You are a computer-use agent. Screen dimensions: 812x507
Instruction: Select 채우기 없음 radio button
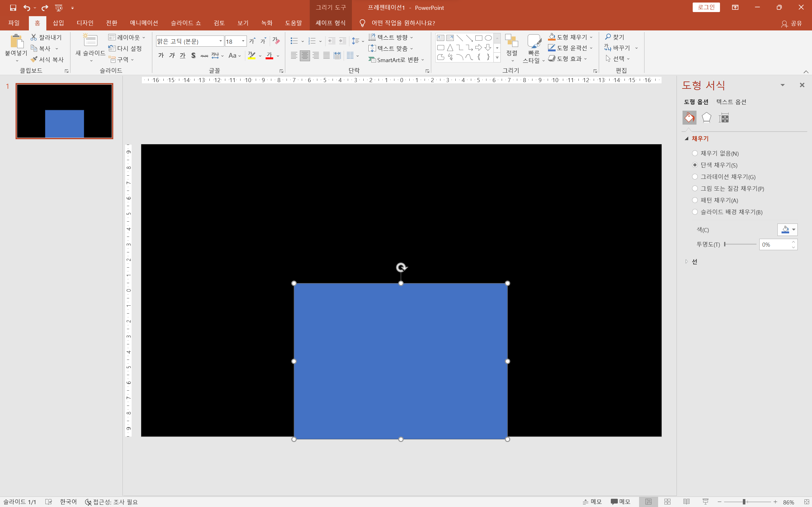click(695, 153)
